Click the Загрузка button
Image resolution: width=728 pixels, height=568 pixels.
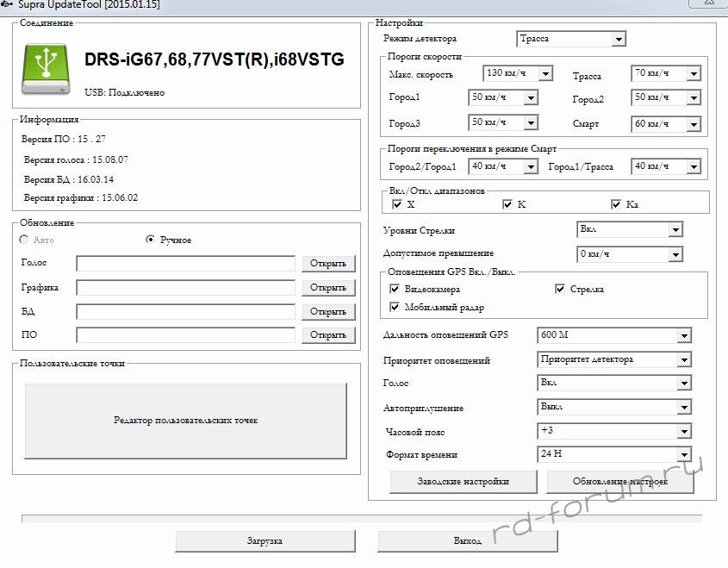265,541
